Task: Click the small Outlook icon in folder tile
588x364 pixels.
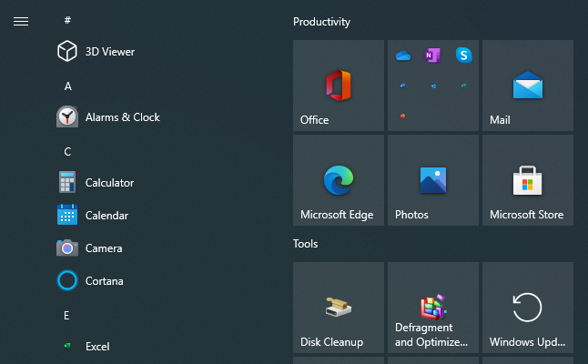Action: (433, 86)
